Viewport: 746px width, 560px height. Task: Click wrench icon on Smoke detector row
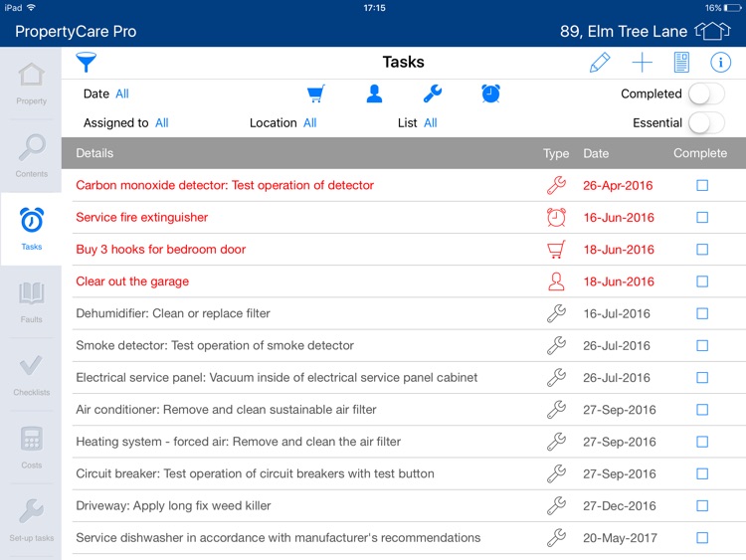click(556, 345)
